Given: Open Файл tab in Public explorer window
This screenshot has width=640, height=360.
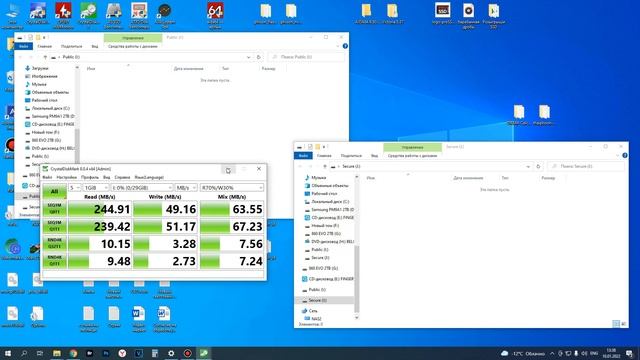Looking at the screenshot, I should [24, 47].
